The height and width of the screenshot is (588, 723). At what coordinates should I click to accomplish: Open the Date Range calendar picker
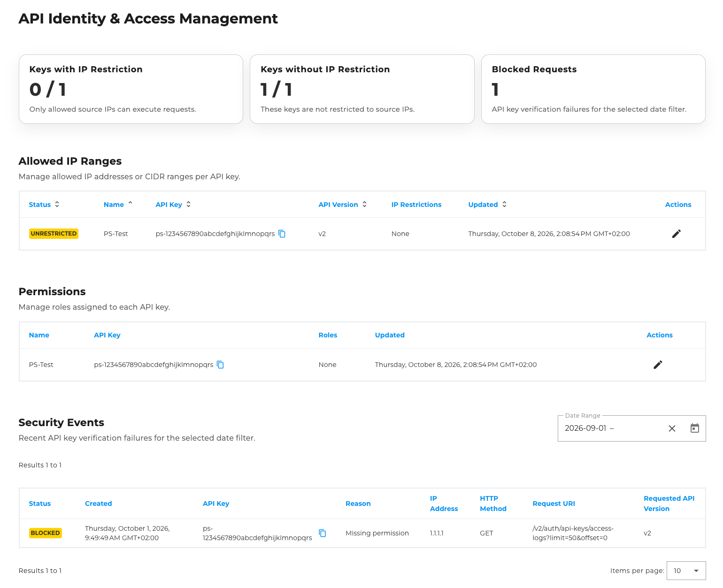[x=695, y=428]
